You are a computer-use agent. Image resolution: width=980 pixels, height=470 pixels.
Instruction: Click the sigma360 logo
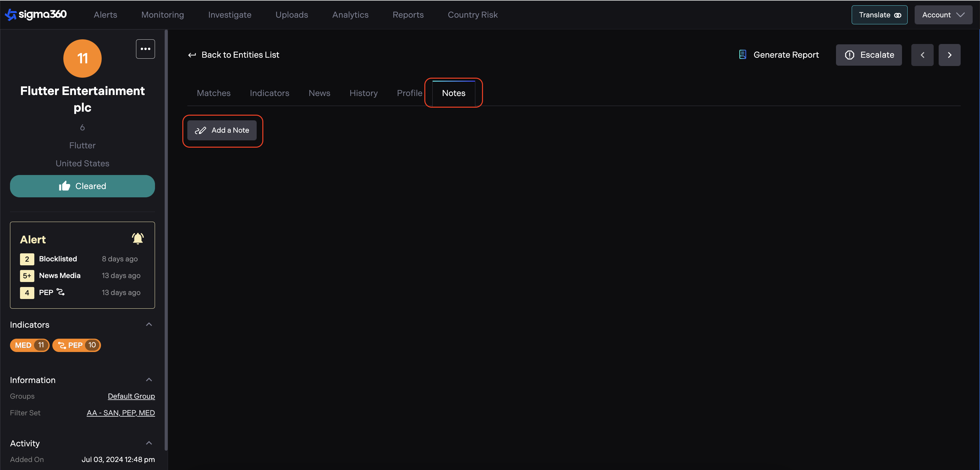[x=36, y=14]
